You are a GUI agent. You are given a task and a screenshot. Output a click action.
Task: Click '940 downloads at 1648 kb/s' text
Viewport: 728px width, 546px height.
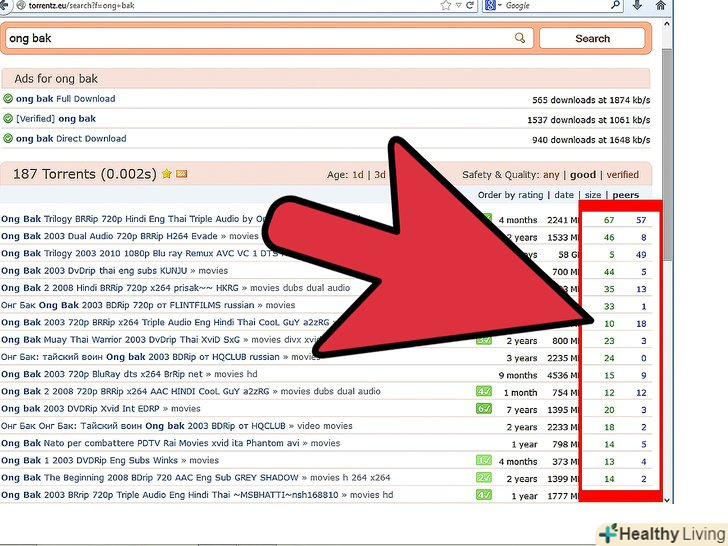(591, 140)
